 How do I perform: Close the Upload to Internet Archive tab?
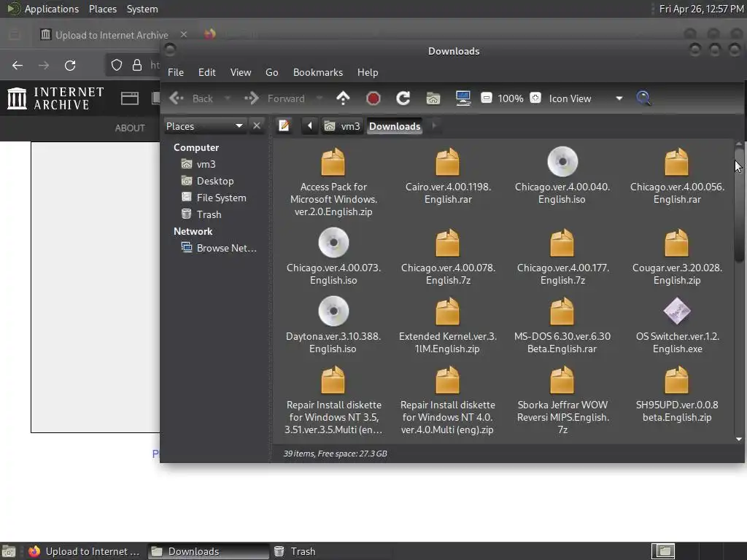(x=183, y=34)
